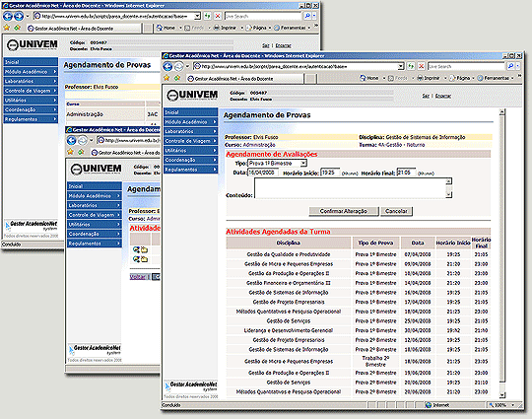Click first row folder icon in middle window
Screen dimensions: 532x419
(x=144, y=249)
